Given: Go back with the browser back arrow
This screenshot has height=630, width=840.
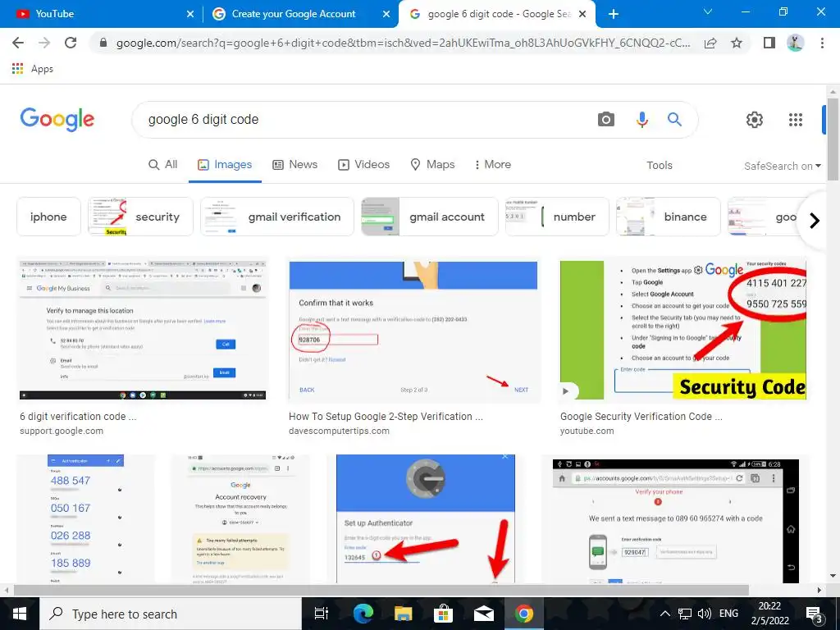Looking at the screenshot, I should [18, 43].
